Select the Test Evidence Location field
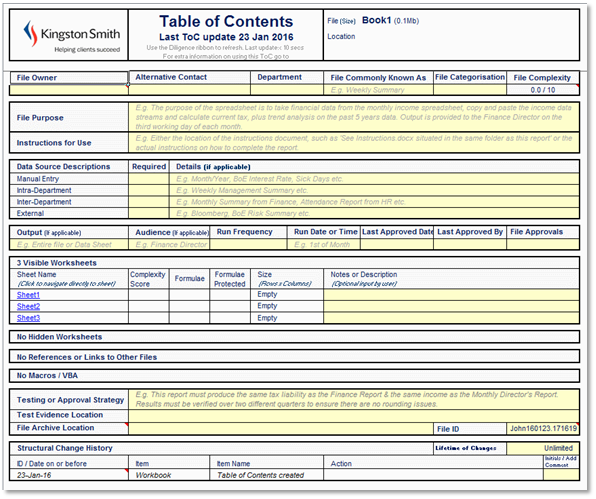The width and height of the screenshot is (596, 499). click(x=354, y=415)
